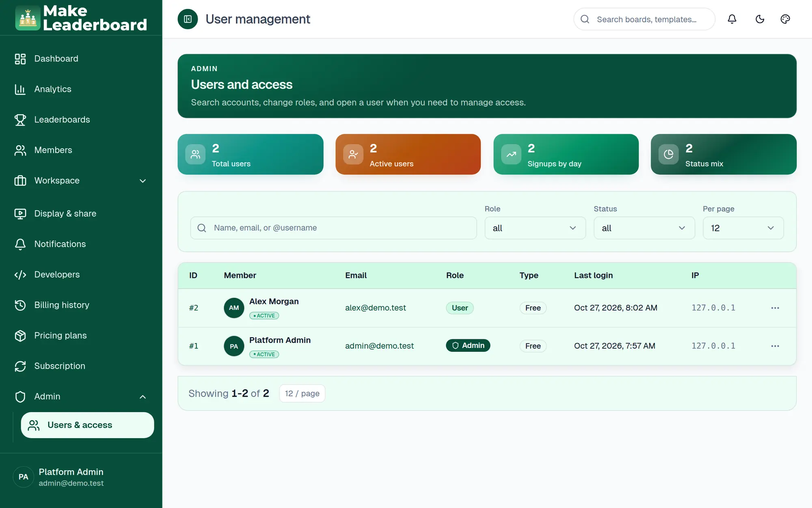Click the Status mix pie icon
812x508 pixels.
coord(668,154)
